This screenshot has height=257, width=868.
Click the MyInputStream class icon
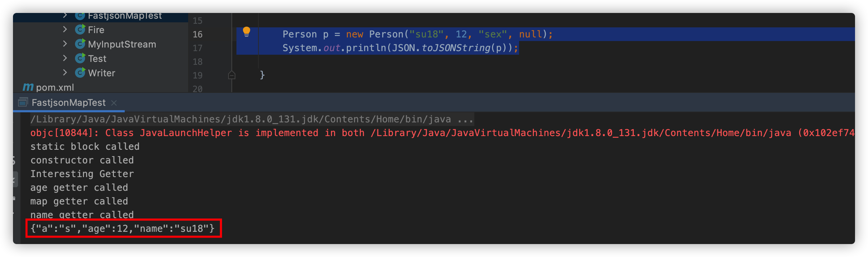[80, 44]
